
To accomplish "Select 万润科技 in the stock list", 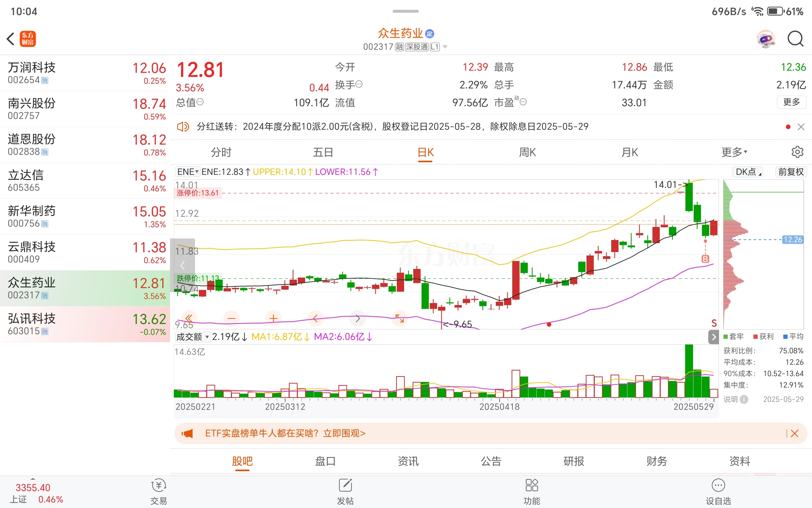I will (x=85, y=73).
